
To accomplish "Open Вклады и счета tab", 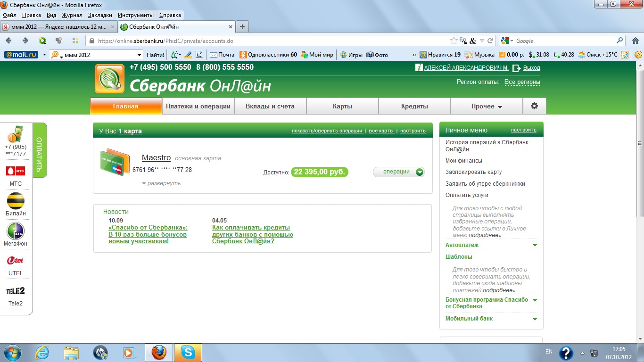I will (270, 106).
